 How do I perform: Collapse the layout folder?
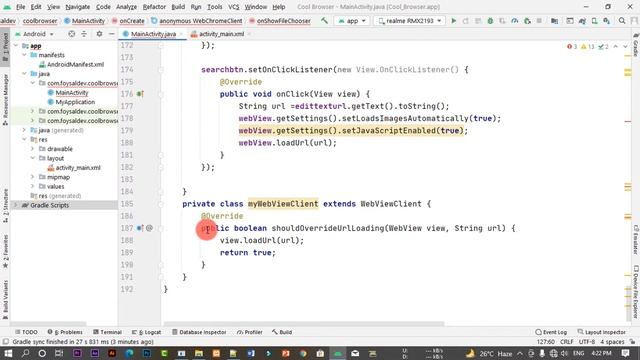click(x=33, y=158)
